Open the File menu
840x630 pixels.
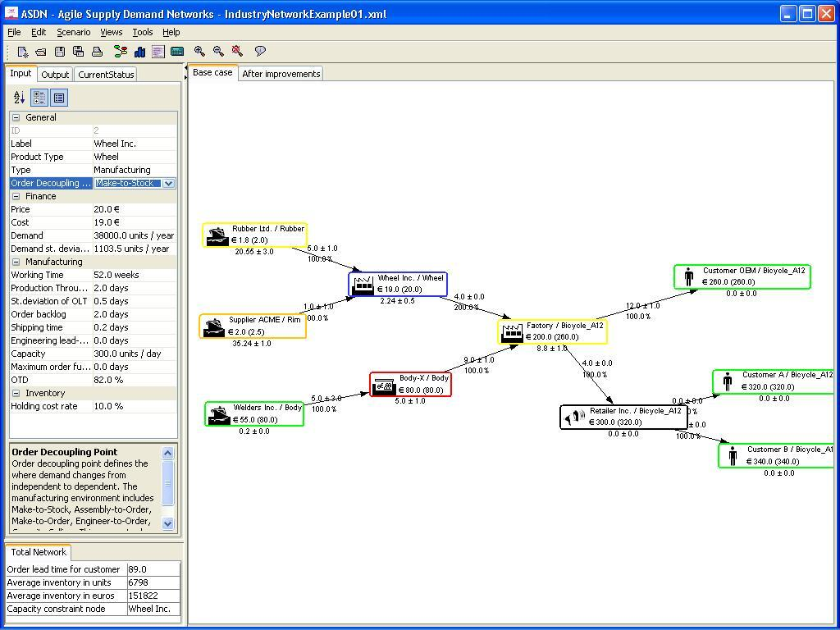coord(14,32)
